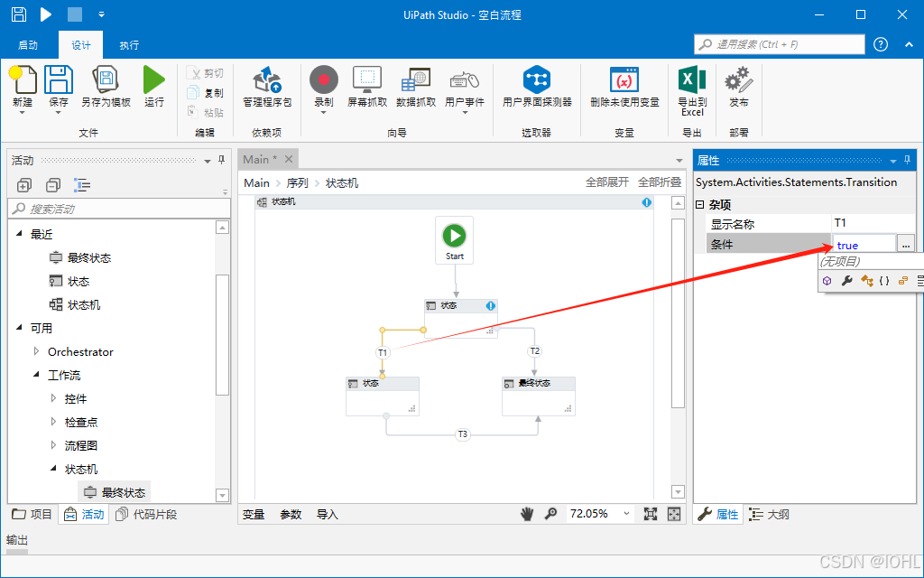Collapse the ribbon with the chevron
The width and height of the screenshot is (924, 578).
click(908, 45)
